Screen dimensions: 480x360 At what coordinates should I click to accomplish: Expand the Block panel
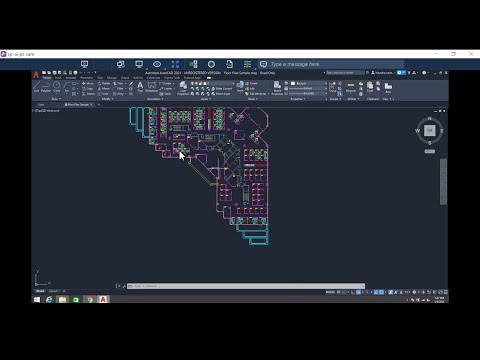252,99
